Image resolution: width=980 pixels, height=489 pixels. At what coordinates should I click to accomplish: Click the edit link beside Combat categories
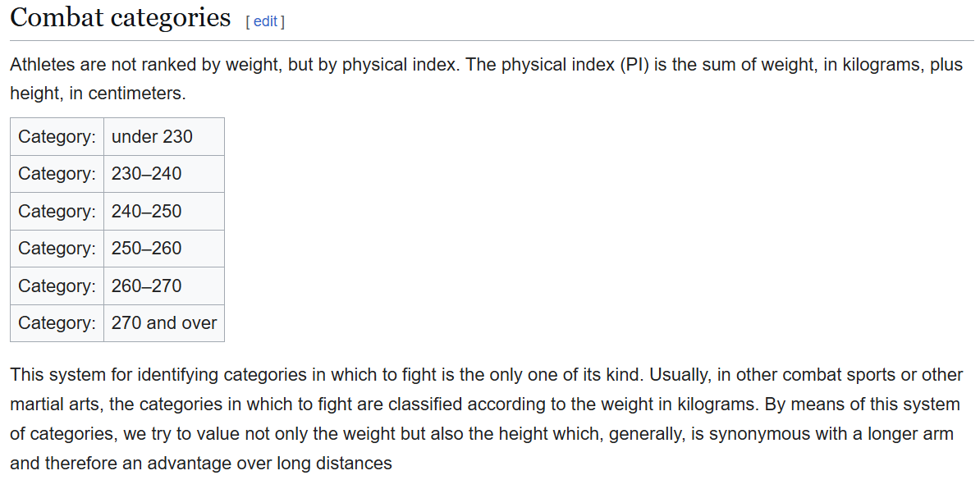(x=265, y=21)
